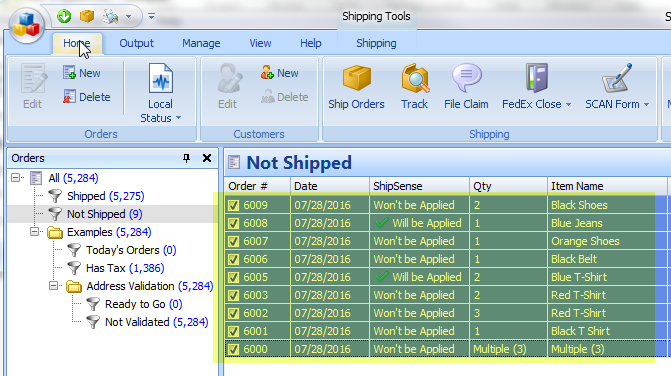Click the Ship Orders box icon
This screenshot has width=671, height=376.
tap(356, 78)
